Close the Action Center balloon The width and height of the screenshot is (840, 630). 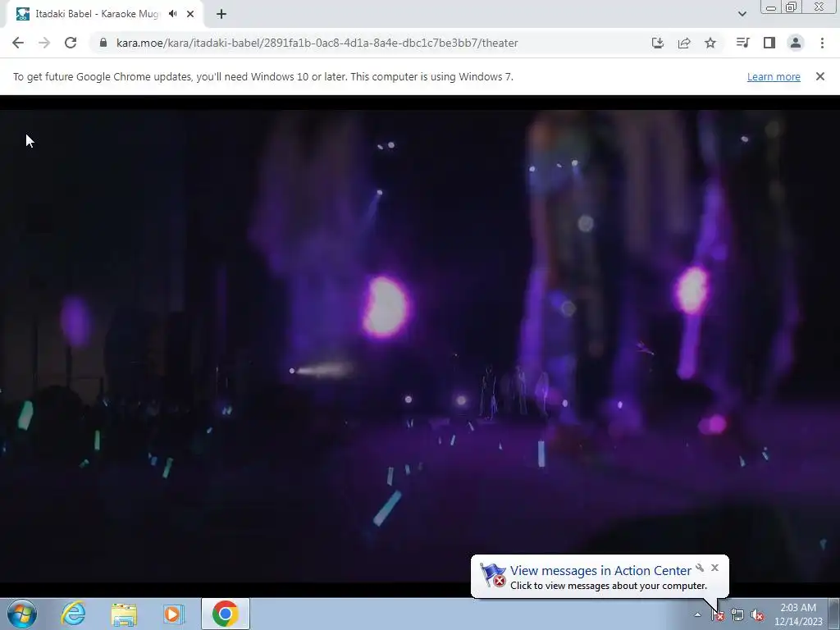pos(714,568)
